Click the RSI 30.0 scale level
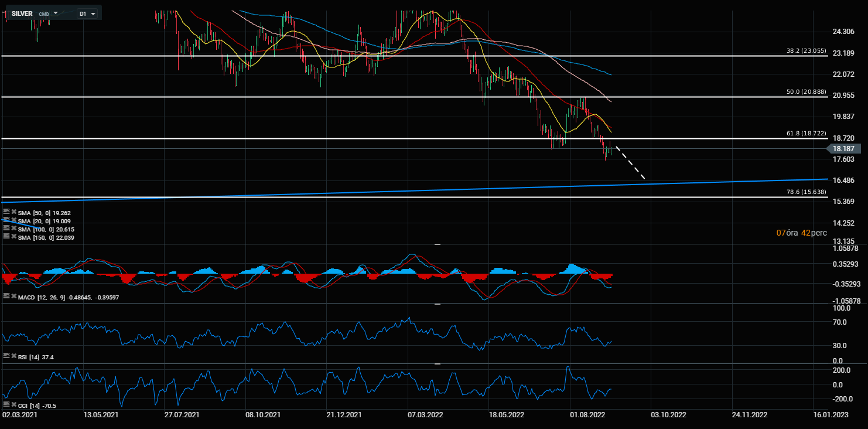 (840, 346)
